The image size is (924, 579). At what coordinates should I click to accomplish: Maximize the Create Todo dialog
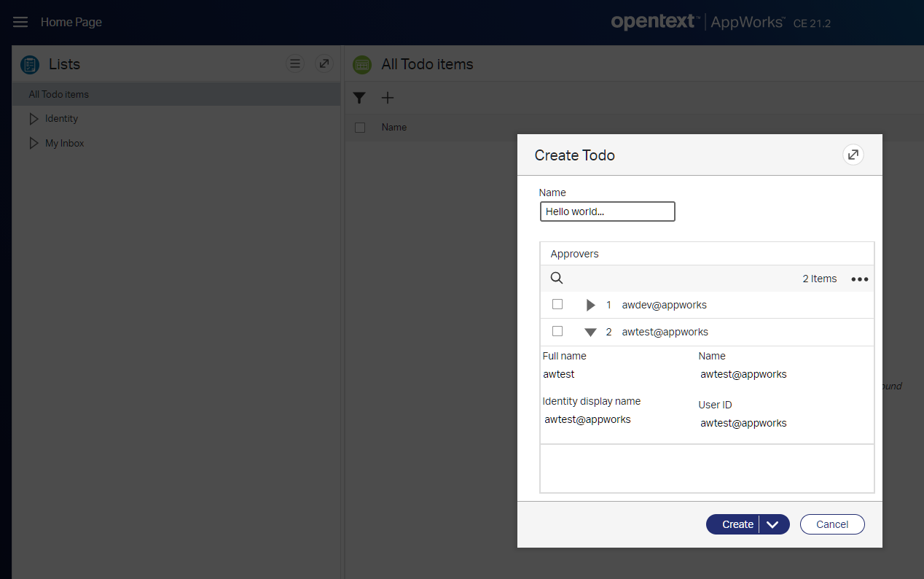pyautogui.click(x=853, y=155)
